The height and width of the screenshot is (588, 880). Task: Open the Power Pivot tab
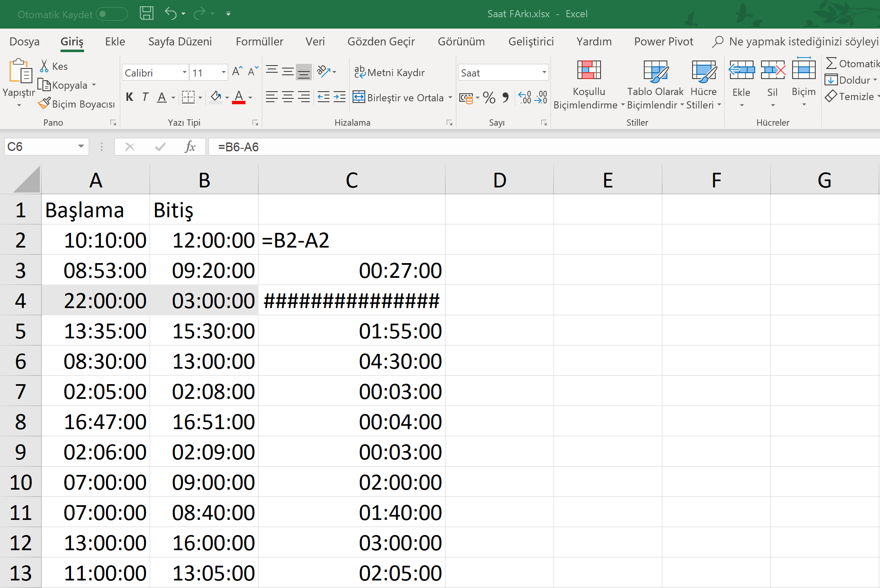pos(663,41)
